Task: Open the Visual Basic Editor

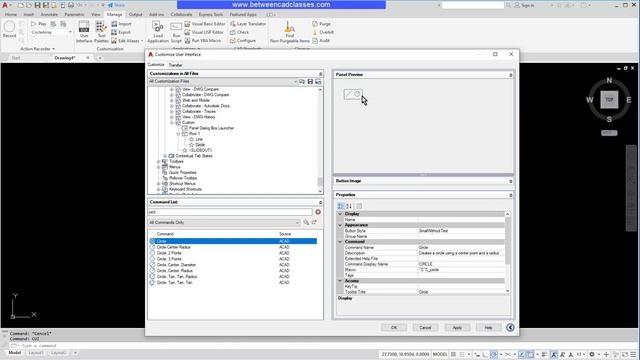Action: tap(205, 24)
